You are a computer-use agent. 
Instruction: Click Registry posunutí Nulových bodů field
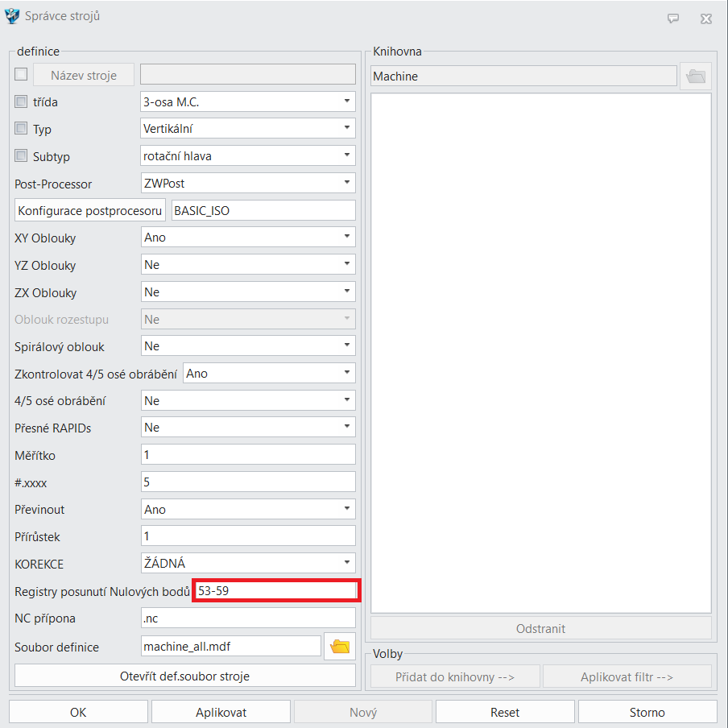[276, 590]
